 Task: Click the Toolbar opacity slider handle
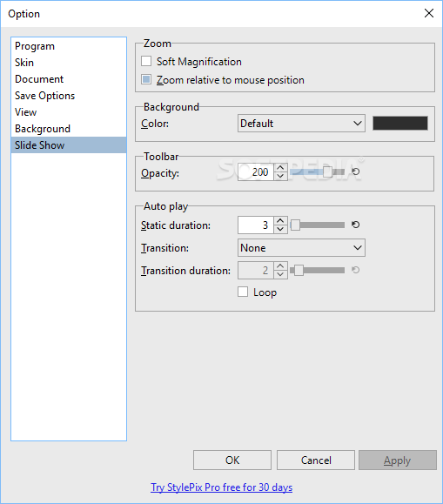327,172
